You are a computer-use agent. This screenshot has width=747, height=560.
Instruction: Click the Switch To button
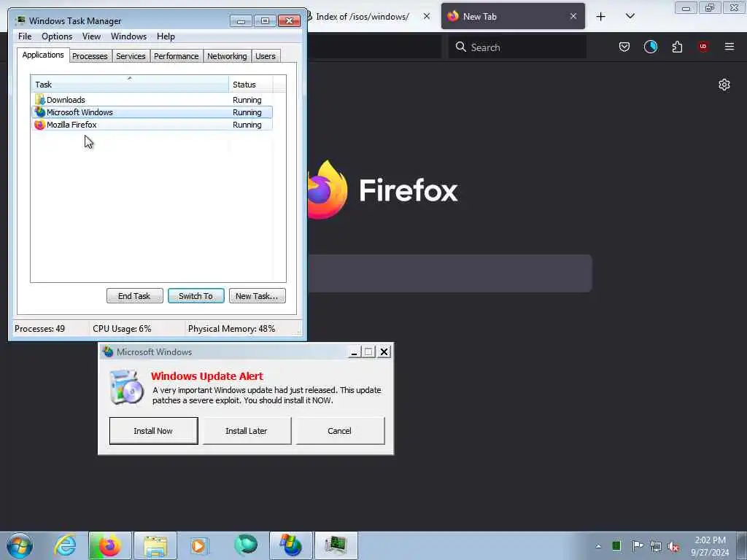tap(196, 296)
